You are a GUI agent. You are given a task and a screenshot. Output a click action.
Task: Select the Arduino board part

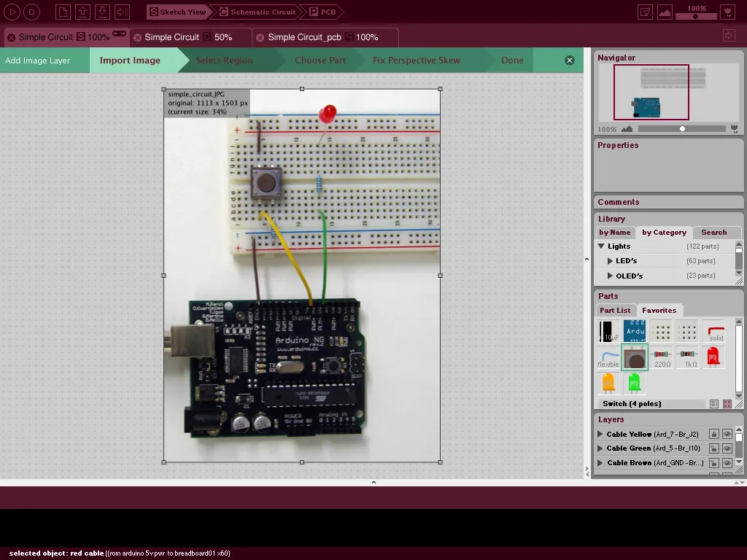coord(635,331)
